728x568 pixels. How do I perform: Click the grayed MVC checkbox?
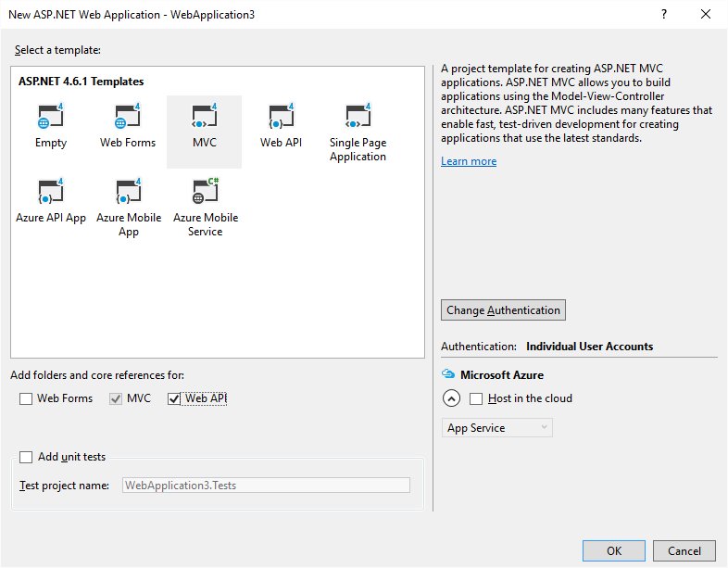pyautogui.click(x=116, y=399)
